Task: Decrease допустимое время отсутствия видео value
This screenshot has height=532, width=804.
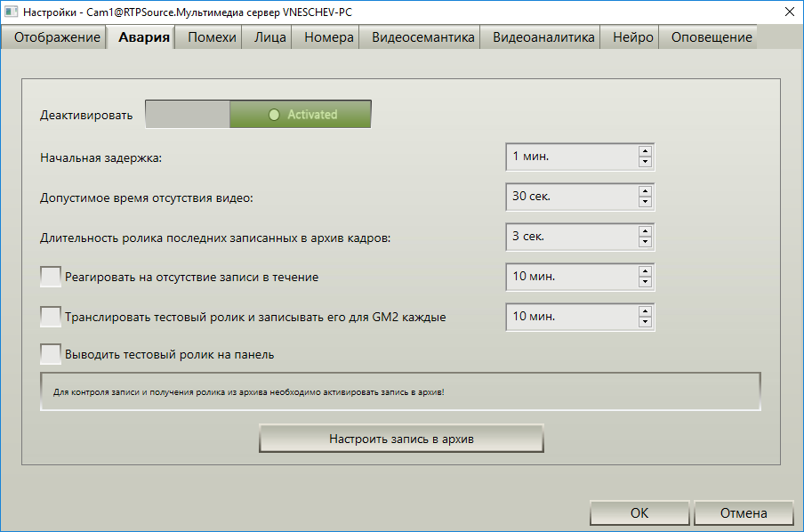Action: pyautogui.click(x=645, y=202)
